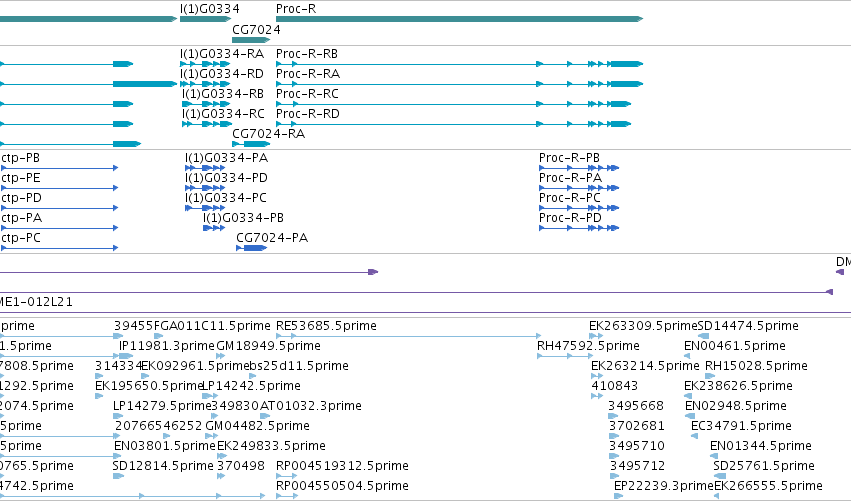Click the RH15028.5prime EST label

(x=757, y=366)
